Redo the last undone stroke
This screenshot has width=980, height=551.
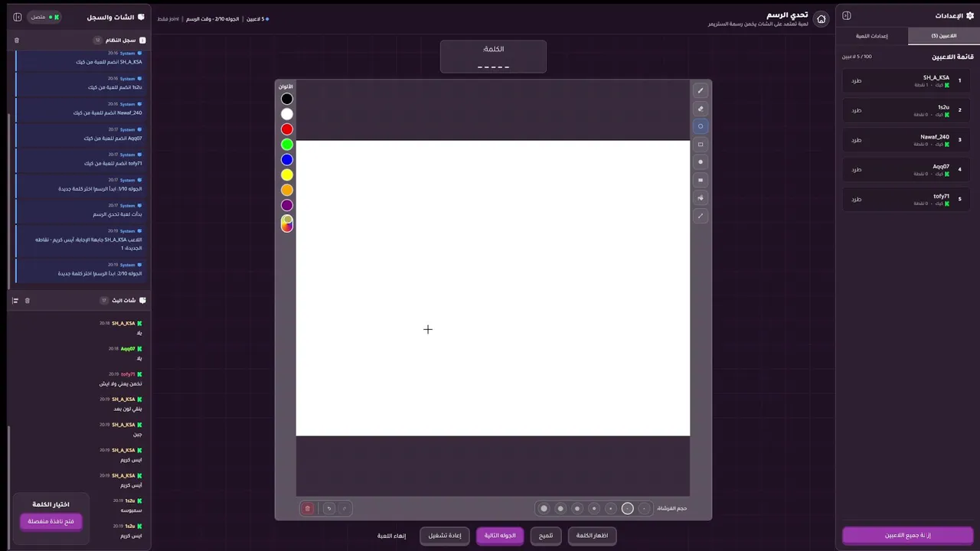pos(345,508)
